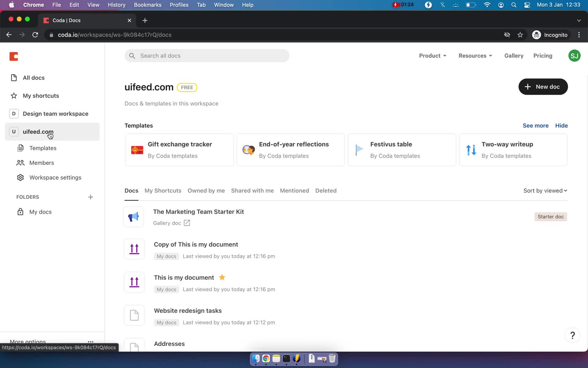This screenshot has width=588, height=368.
Task: Select Deleted tab in docs
Action: coord(326,190)
